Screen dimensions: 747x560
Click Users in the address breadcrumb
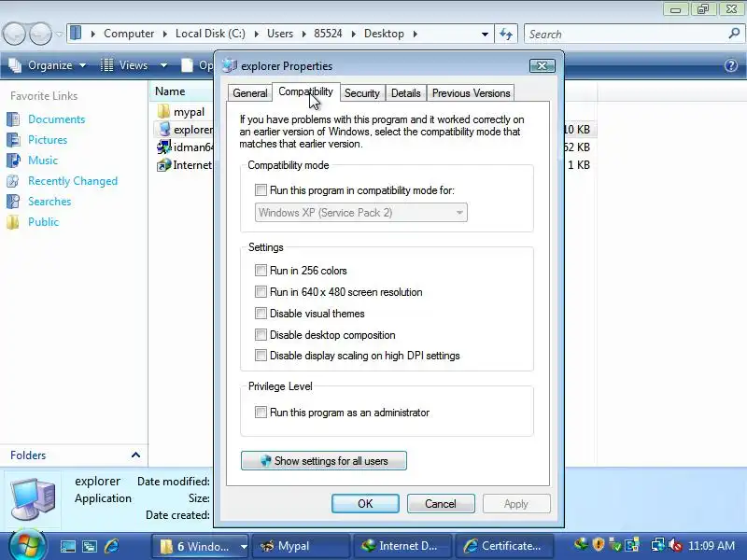[x=279, y=34]
